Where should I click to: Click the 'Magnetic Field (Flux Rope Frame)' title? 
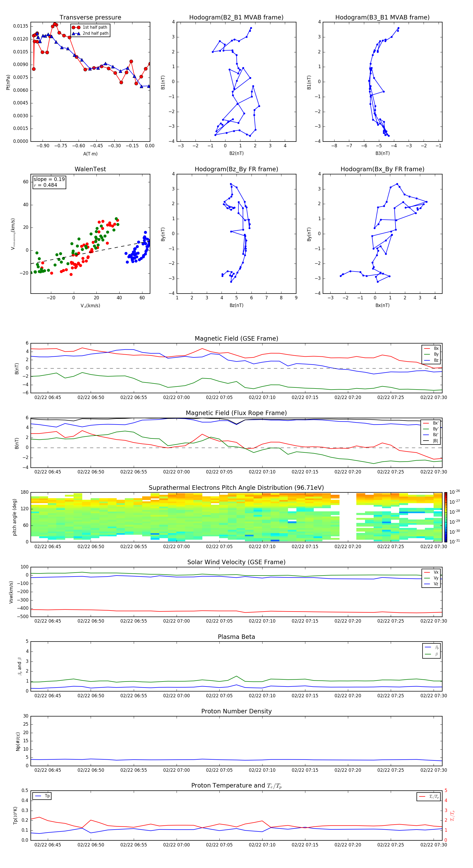[x=236, y=413]
